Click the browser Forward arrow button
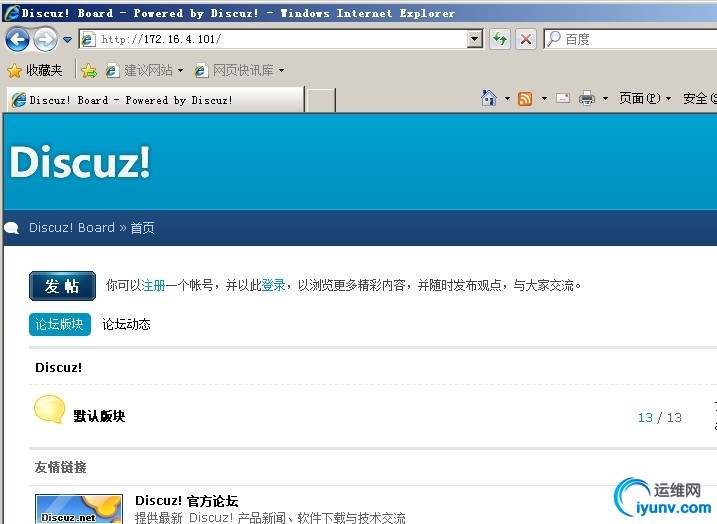717x524 pixels. coord(45,39)
